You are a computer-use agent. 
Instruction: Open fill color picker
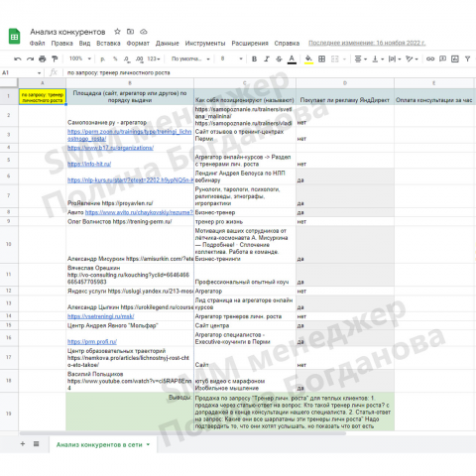(x=308, y=59)
